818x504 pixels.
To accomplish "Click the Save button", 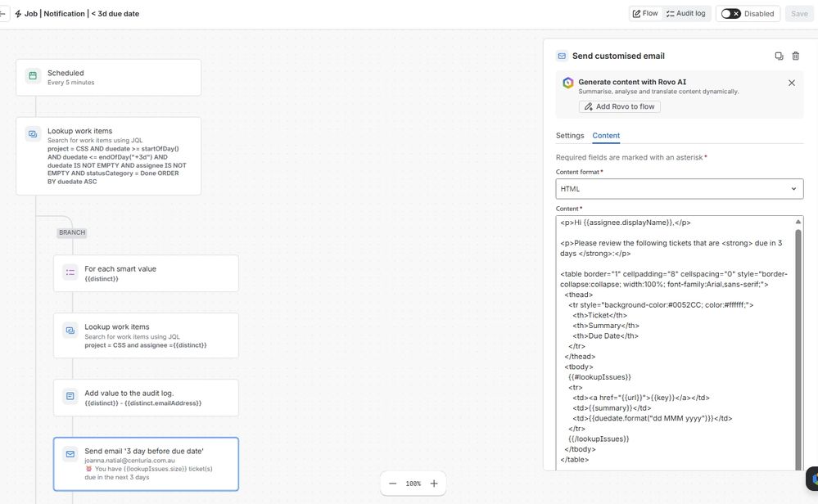I will (x=799, y=14).
